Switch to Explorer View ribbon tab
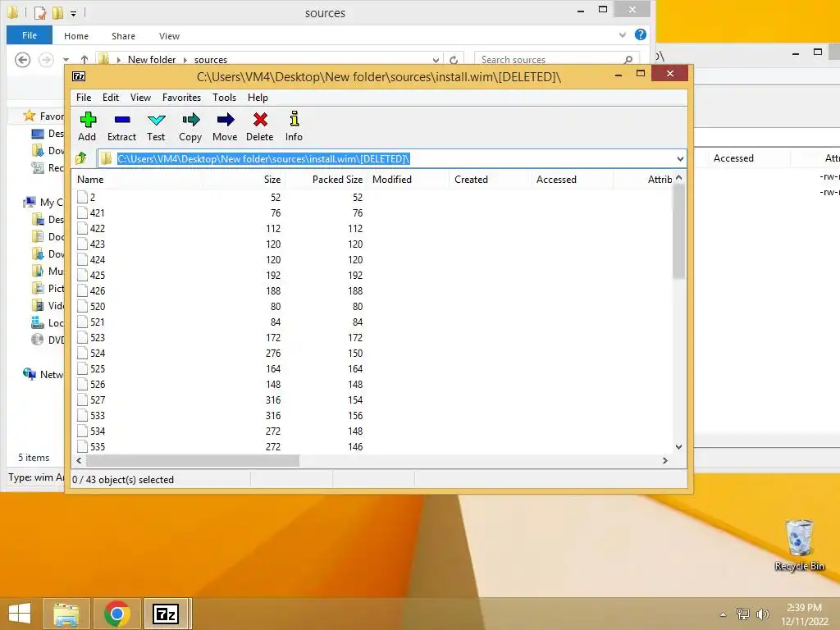The height and width of the screenshot is (630, 840). (169, 36)
